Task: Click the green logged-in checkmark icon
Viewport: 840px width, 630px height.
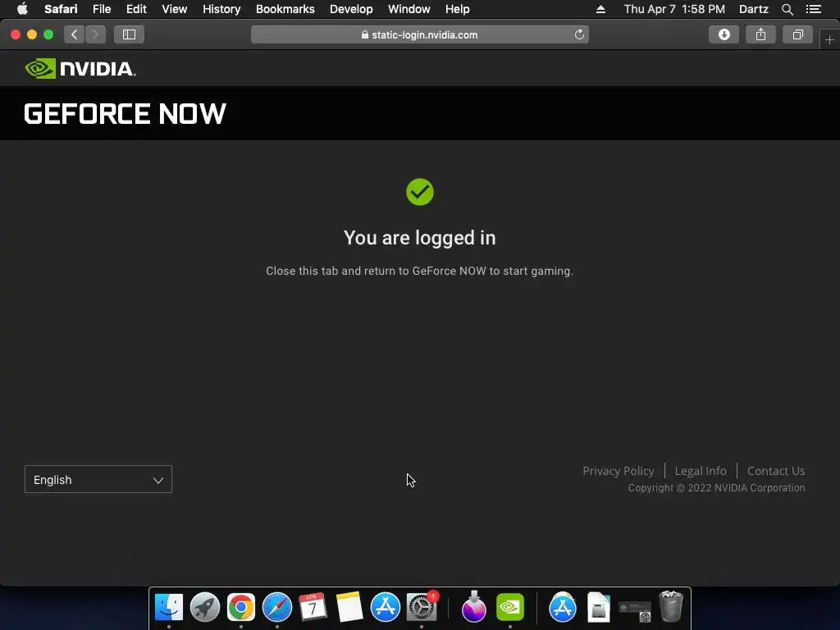Action: point(419,192)
